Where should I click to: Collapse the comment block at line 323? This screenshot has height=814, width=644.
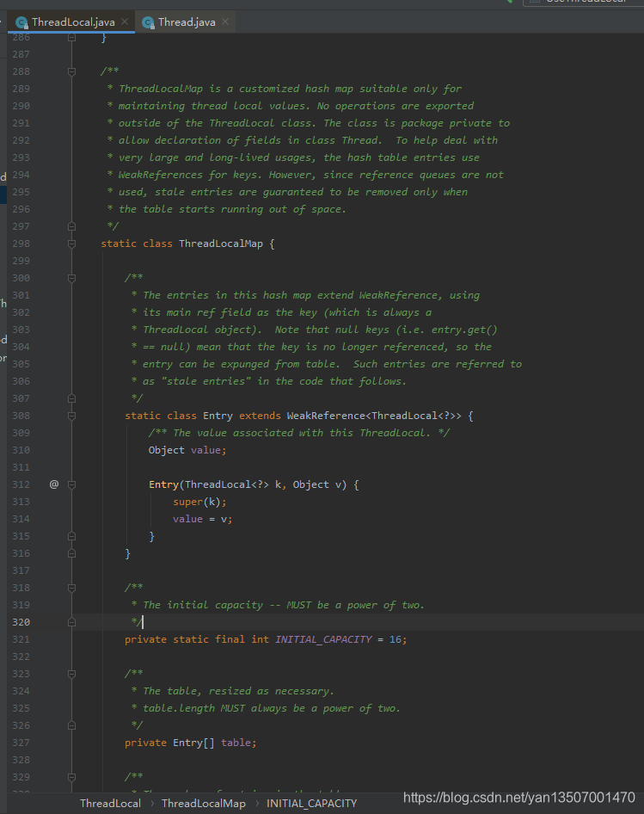point(71,675)
